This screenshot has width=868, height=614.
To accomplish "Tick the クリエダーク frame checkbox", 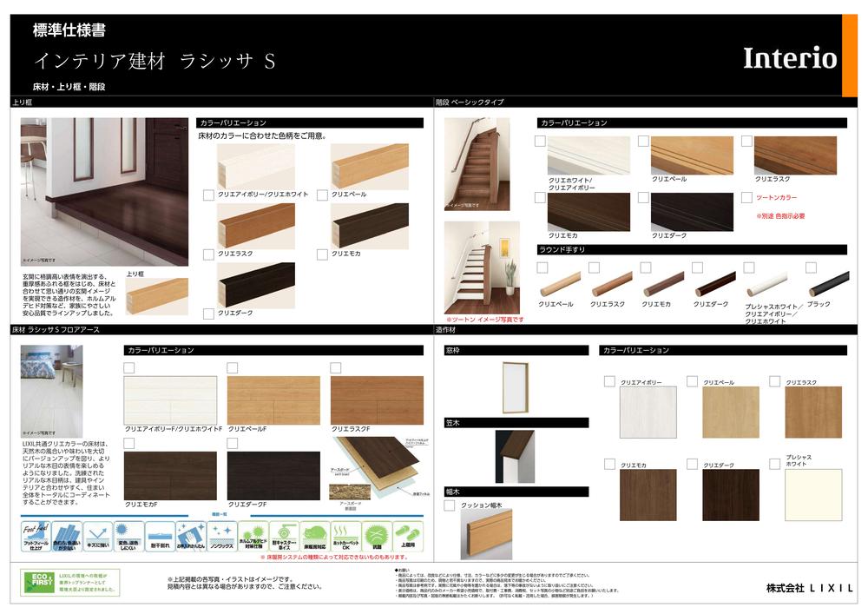I will [208, 314].
